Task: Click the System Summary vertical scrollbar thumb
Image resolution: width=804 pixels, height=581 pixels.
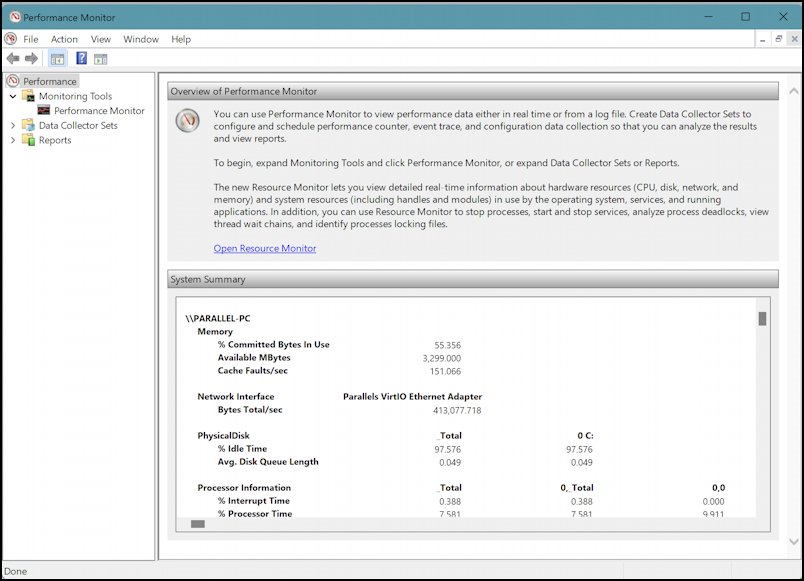Action: (x=762, y=318)
